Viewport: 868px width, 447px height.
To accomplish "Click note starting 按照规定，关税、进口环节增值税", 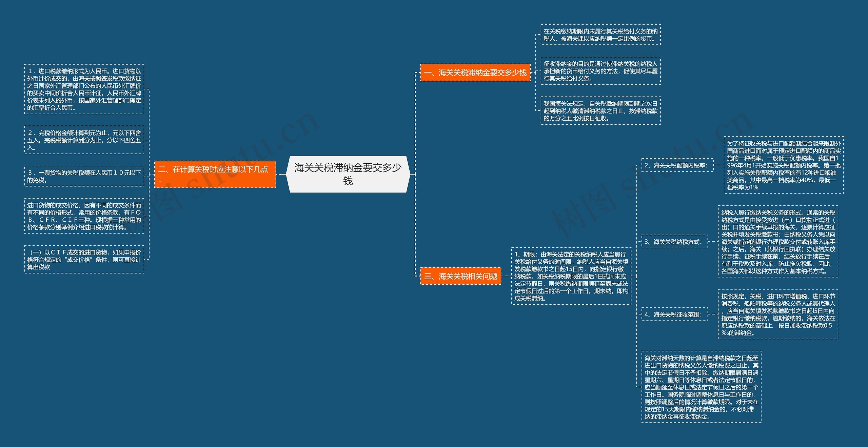I will point(778,314).
